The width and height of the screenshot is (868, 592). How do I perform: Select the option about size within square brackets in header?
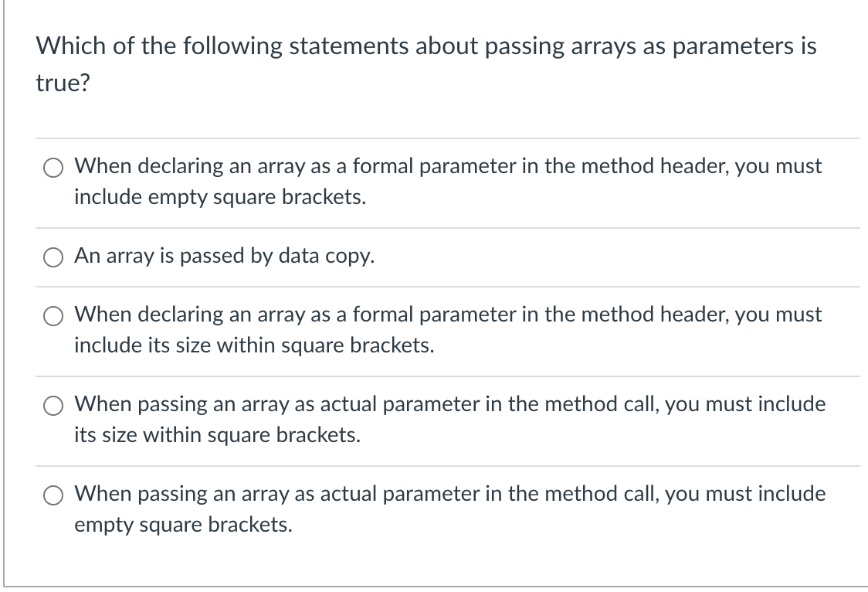53,315
